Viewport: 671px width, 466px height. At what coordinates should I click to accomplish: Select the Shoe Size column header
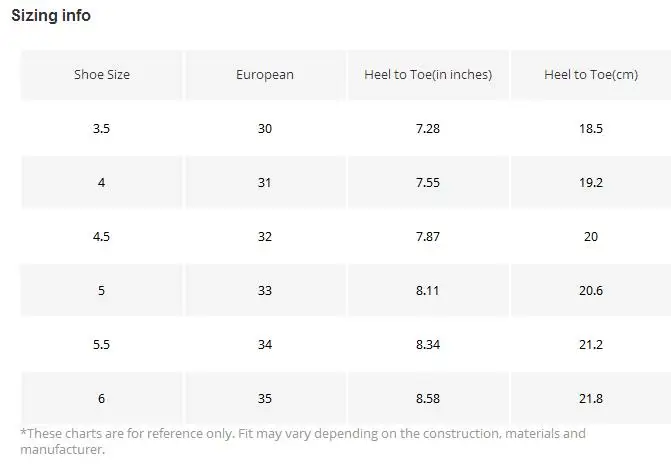pyautogui.click(x=102, y=74)
